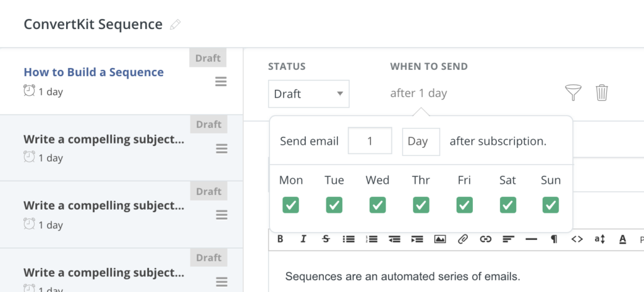Click the after 1 day send timing link
644x292 pixels.
tap(418, 93)
